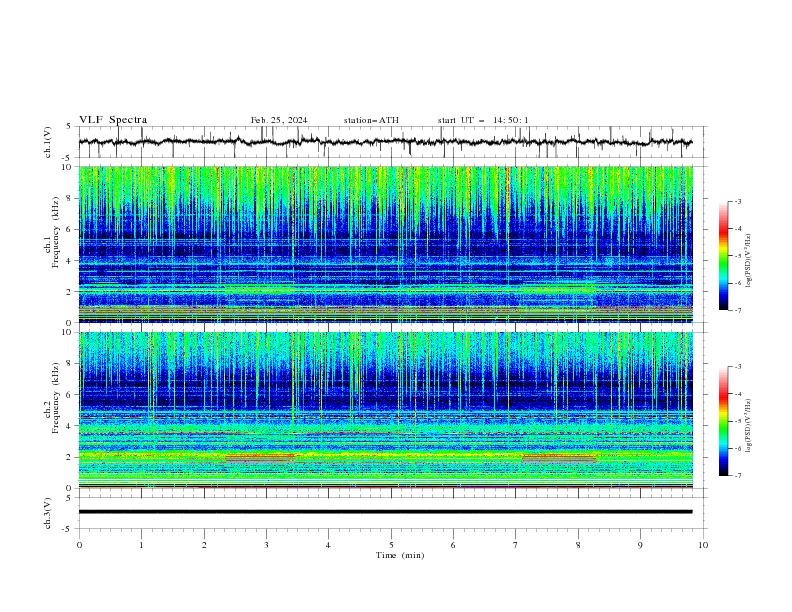792x612 pixels.
Task: Click the 'ch.3(V)' axis label
Action: click(48, 513)
